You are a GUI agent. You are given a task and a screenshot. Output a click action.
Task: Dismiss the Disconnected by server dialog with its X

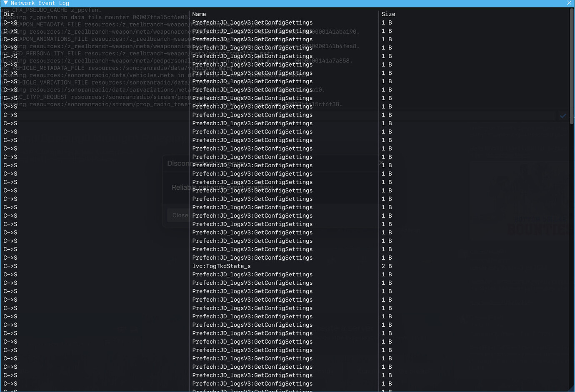point(380,162)
